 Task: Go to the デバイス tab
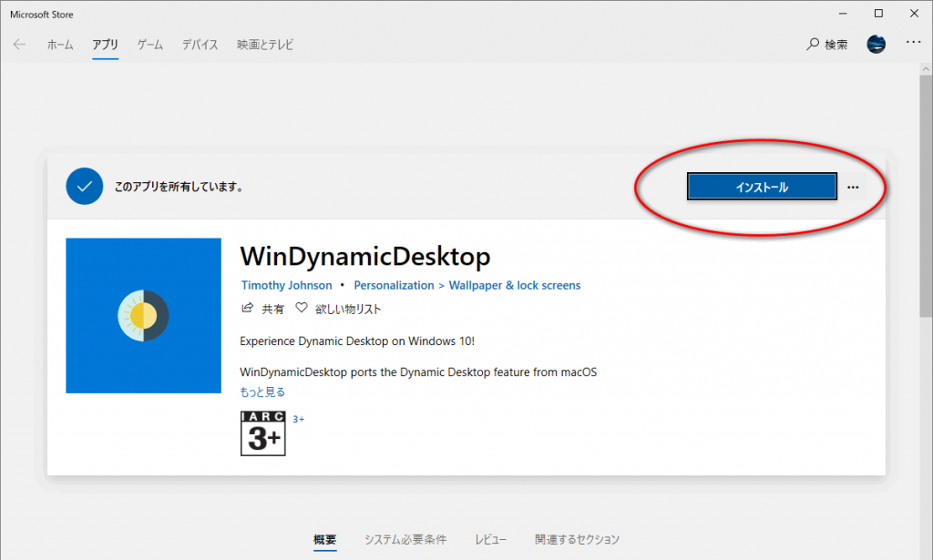tap(200, 45)
